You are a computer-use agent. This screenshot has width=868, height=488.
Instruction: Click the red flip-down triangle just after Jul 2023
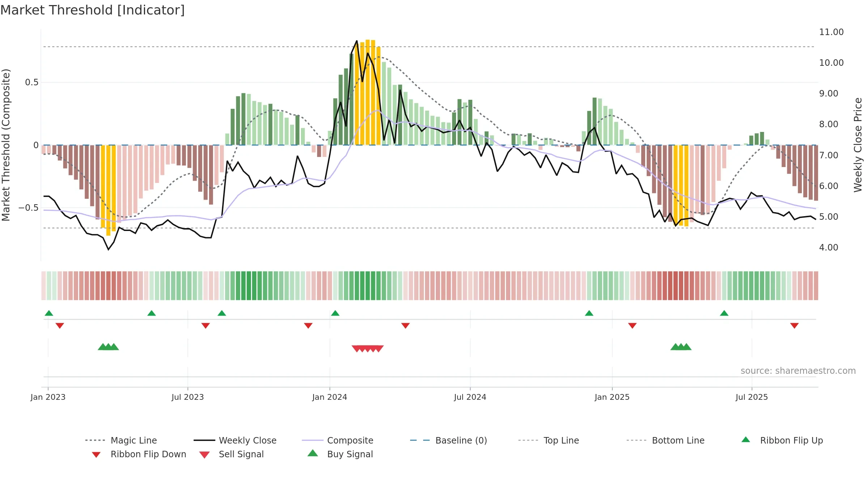[x=205, y=326]
